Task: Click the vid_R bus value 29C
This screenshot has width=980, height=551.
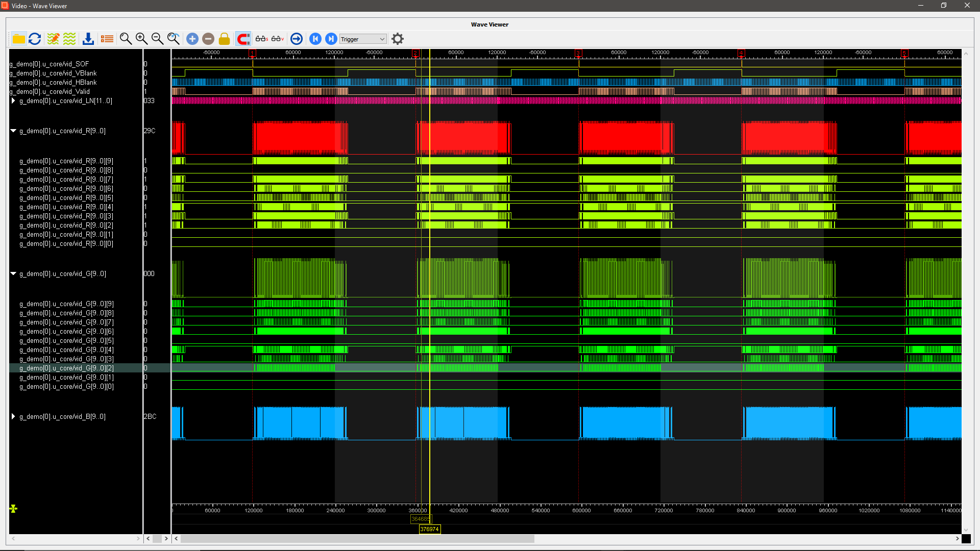Action: coord(150,131)
